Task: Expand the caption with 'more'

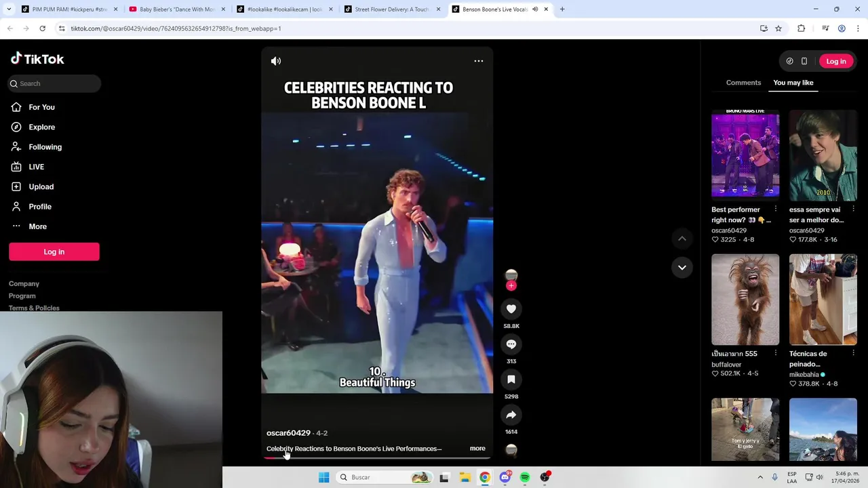Action: (x=477, y=449)
